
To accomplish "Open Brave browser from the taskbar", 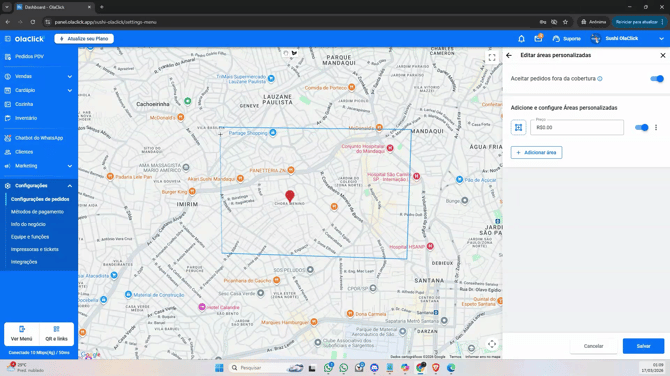I will click(435, 368).
